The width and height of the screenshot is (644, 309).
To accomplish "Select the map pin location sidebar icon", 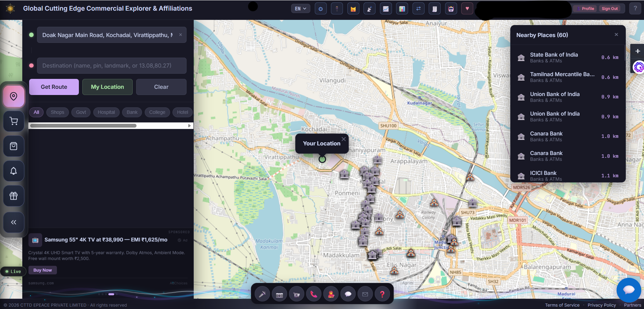I will (x=14, y=96).
